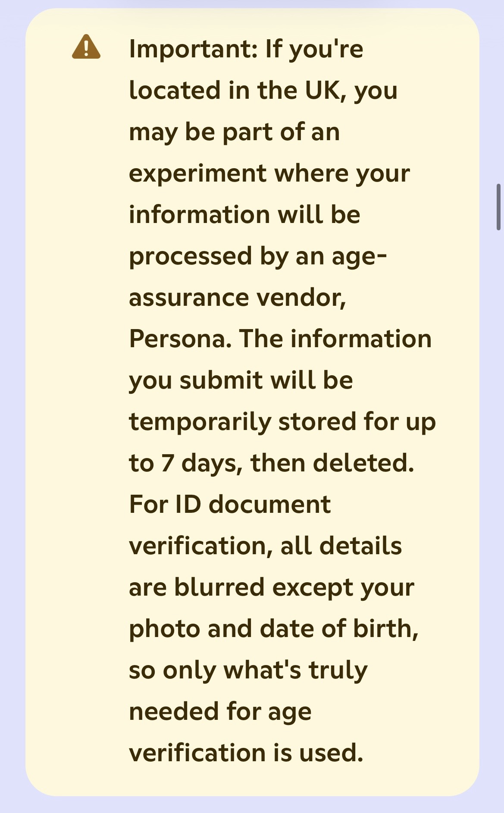Click the line "information will be"
This screenshot has height=813, width=504.
(244, 214)
